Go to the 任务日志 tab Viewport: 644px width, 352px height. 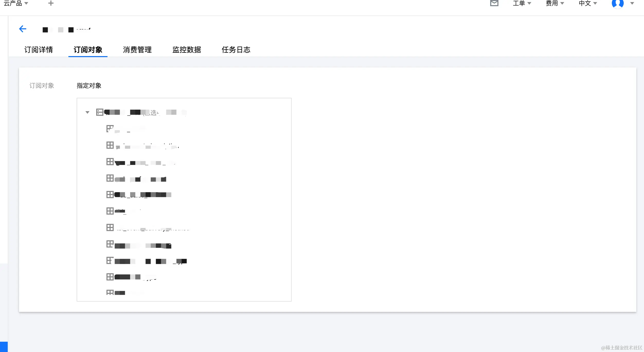point(236,50)
